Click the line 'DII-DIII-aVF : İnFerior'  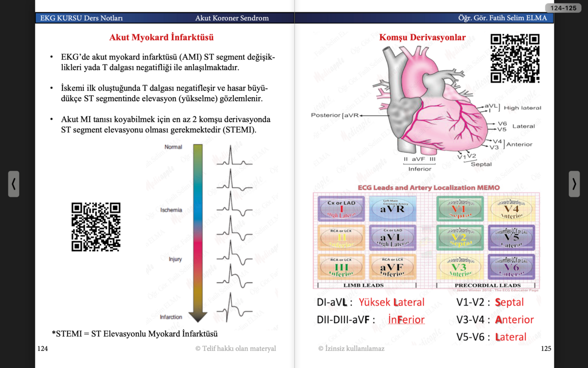point(370,320)
